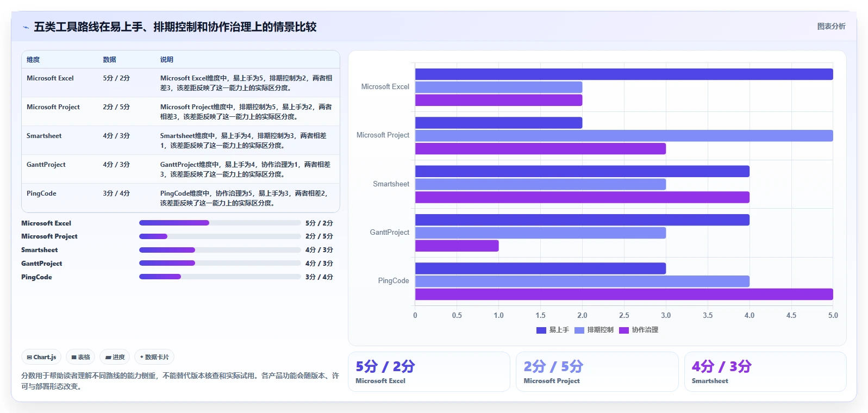
Task: Click the Microsoft Excel 协作治理 bar in chart
Action: tap(498, 100)
